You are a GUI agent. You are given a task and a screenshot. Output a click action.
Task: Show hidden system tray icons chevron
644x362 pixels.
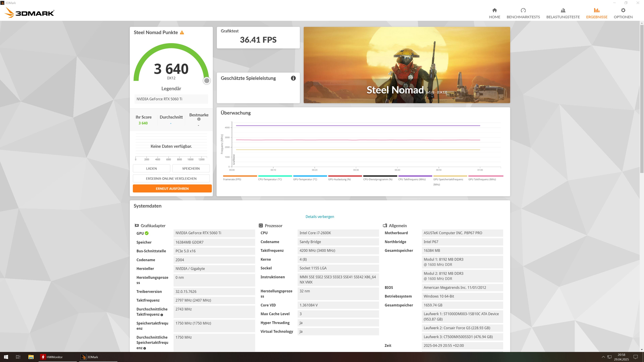coord(603,357)
